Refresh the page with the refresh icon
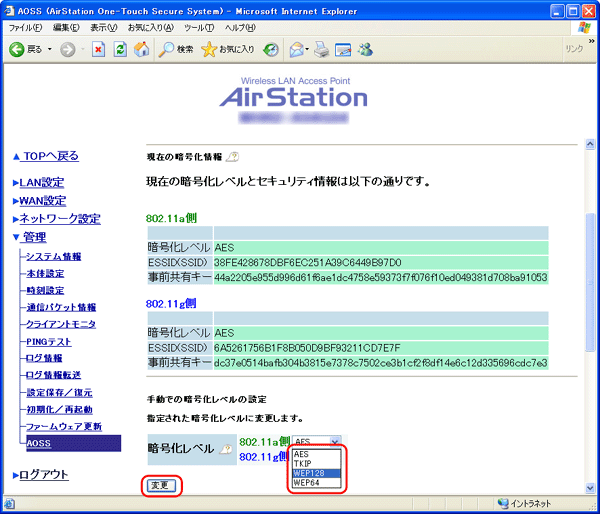 click(120, 49)
